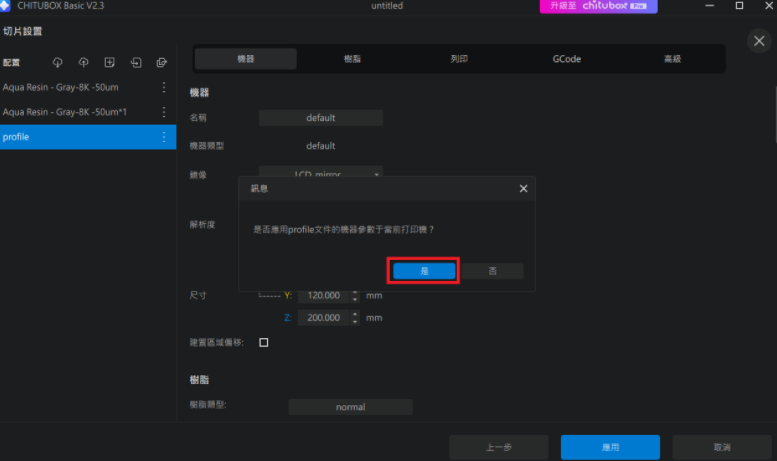The width and height of the screenshot is (777, 461).
Task: Open options menu for profile entry
Action: pos(164,137)
